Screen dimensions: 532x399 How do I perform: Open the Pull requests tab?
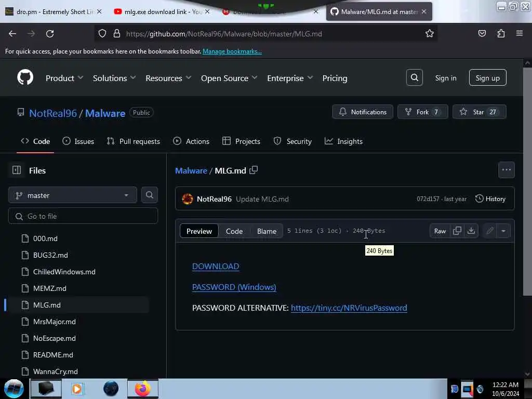[134, 141]
